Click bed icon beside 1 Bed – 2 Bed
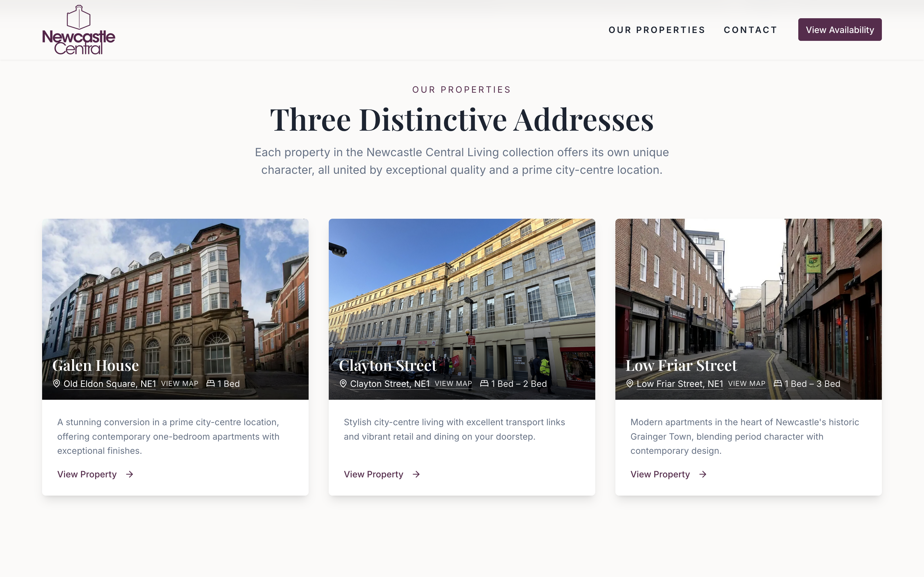 pos(484,383)
